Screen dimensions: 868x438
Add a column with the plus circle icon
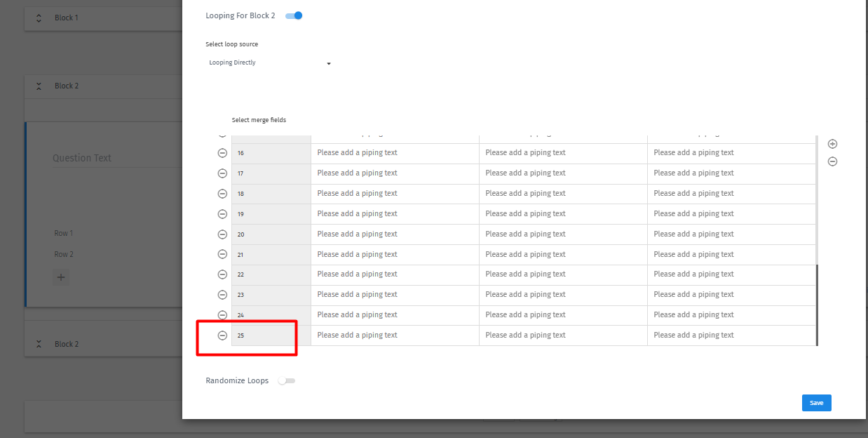pos(832,144)
